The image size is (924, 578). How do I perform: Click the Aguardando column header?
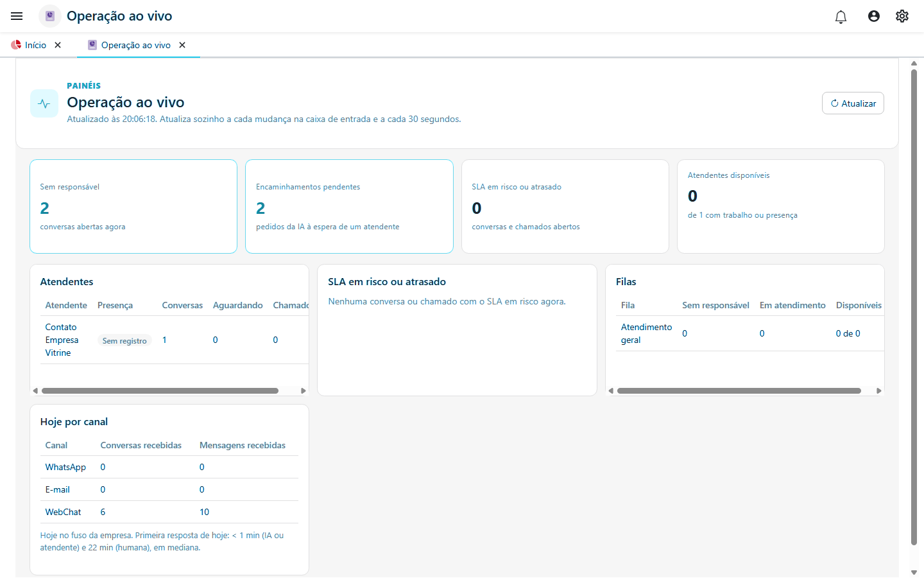(x=238, y=305)
